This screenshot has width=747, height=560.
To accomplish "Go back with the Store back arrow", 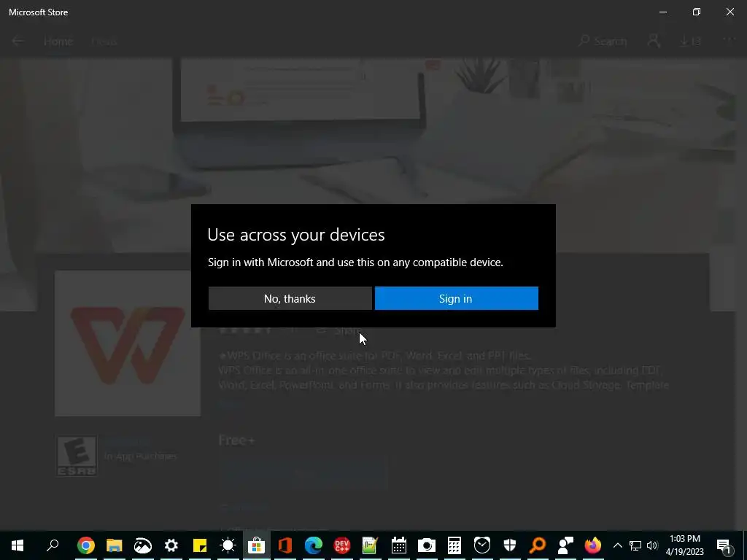I will tap(18, 42).
